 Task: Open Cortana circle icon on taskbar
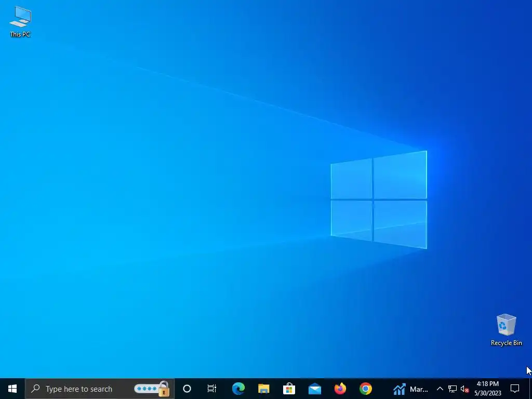[x=187, y=389]
